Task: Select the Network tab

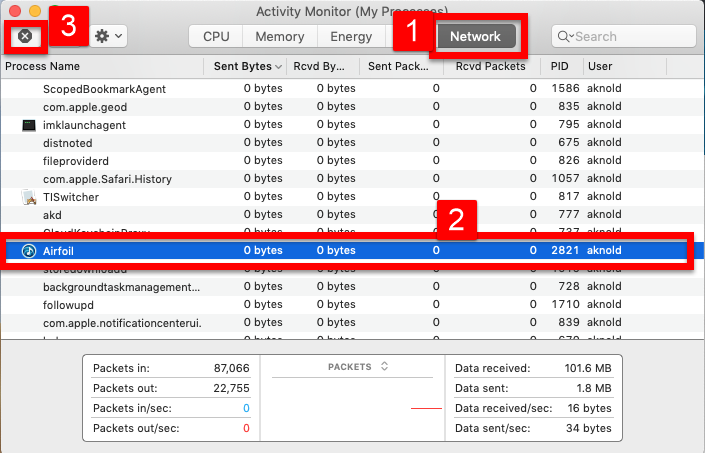Action: (475, 36)
